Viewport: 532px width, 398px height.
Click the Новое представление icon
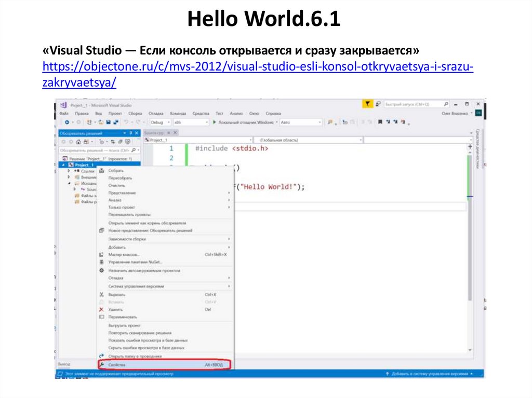point(101,230)
